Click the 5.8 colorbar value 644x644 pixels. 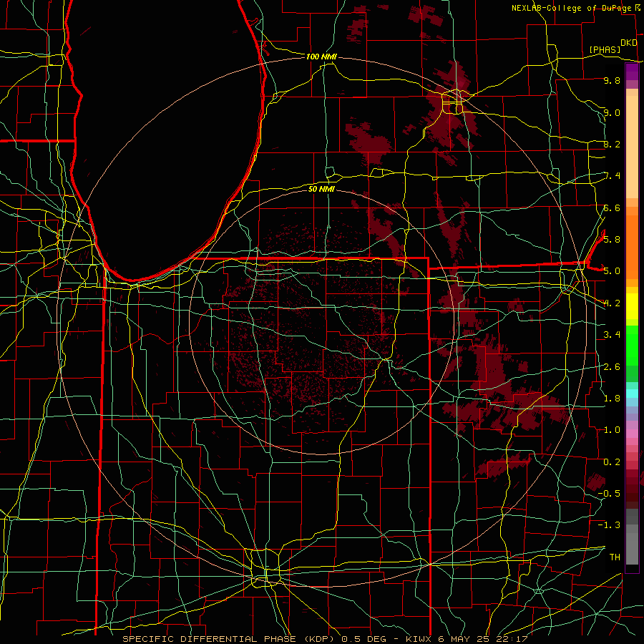pyautogui.click(x=612, y=239)
